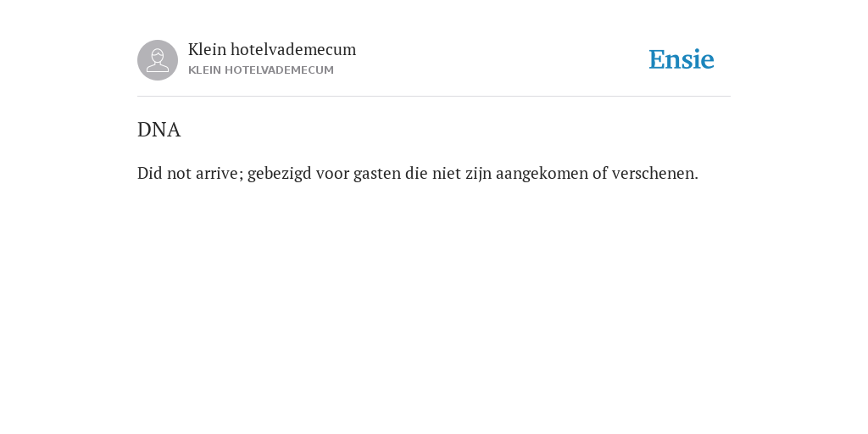868x434 pixels.
Task: Click the word "niet" in the definition
Action: pos(446,173)
